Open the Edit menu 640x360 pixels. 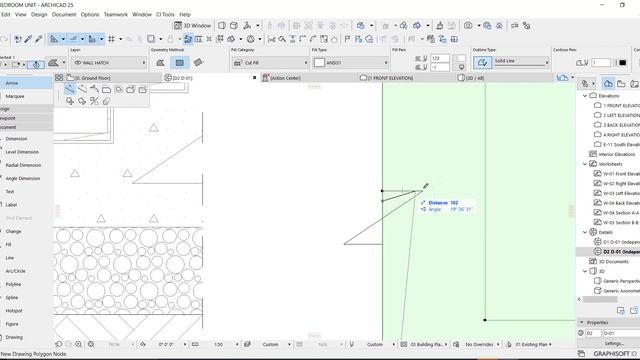click(6, 14)
